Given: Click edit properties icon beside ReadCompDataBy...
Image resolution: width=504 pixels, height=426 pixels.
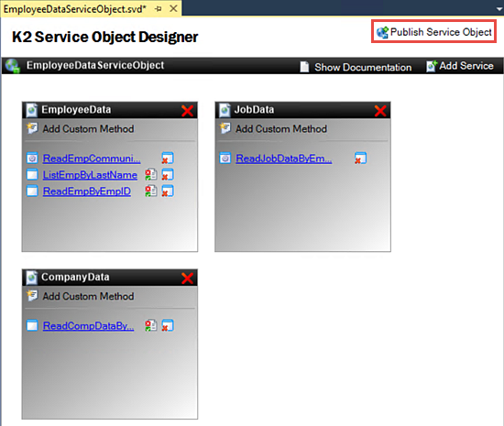Looking at the screenshot, I should coord(151,325).
